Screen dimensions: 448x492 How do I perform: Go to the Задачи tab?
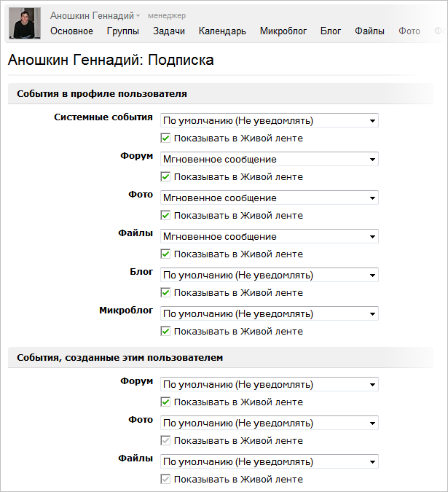[169, 31]
